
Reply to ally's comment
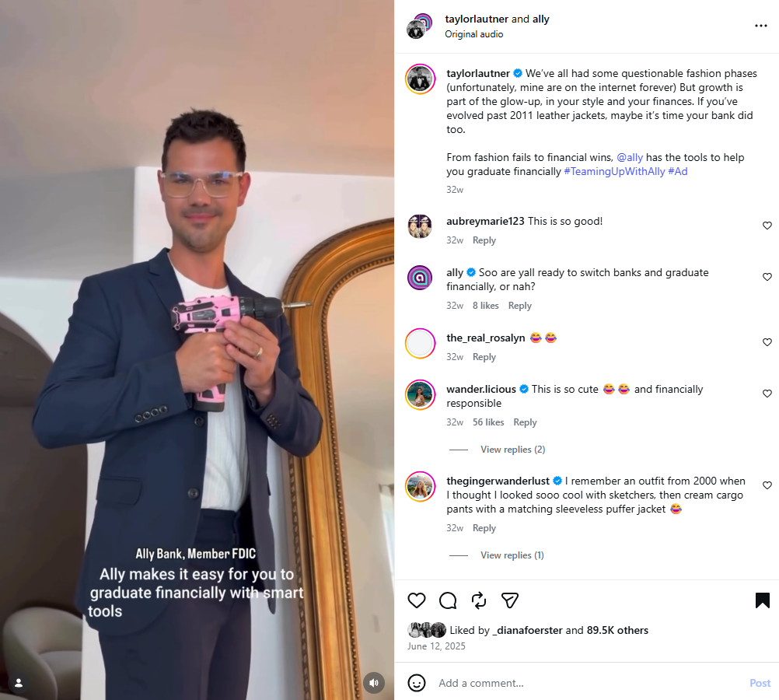(x=519, y=306)
